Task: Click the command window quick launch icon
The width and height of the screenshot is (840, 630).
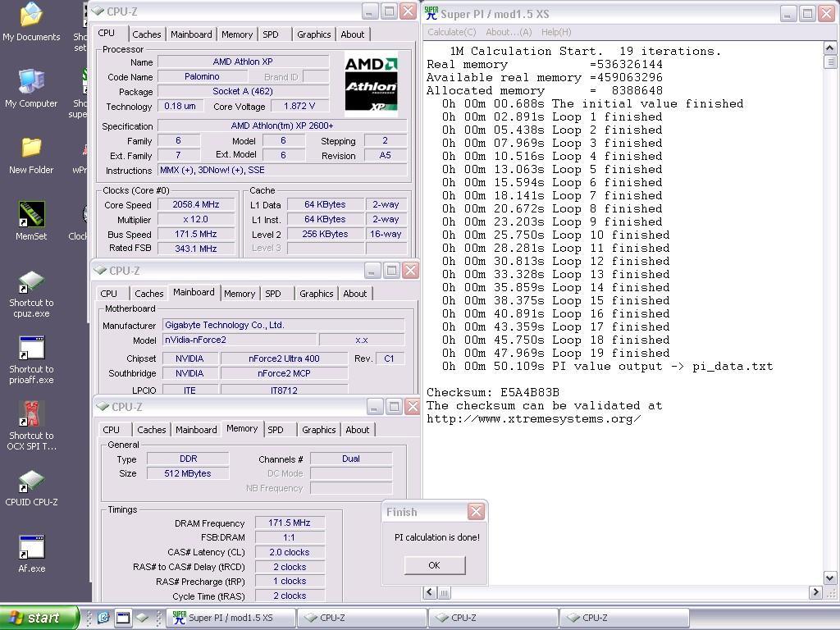Action: click(x=123, y=618)
